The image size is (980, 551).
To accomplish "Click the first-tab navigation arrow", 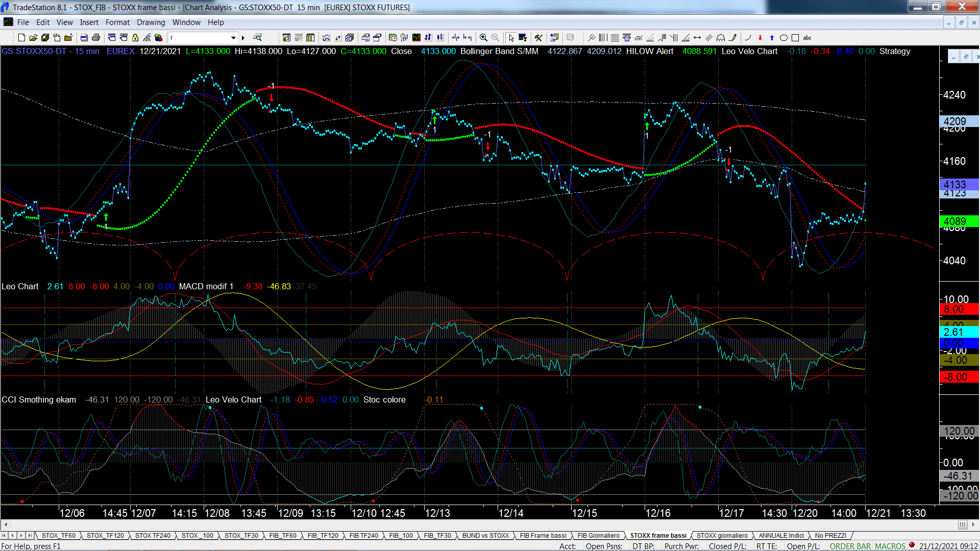I will tap(4, 535).
